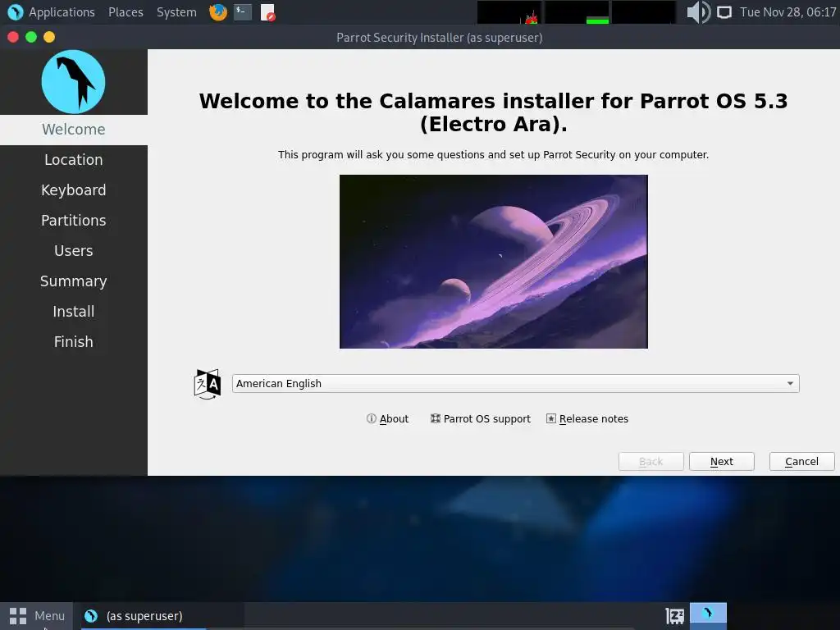
Task: Open the About installer information
Action: coord(387,419)
